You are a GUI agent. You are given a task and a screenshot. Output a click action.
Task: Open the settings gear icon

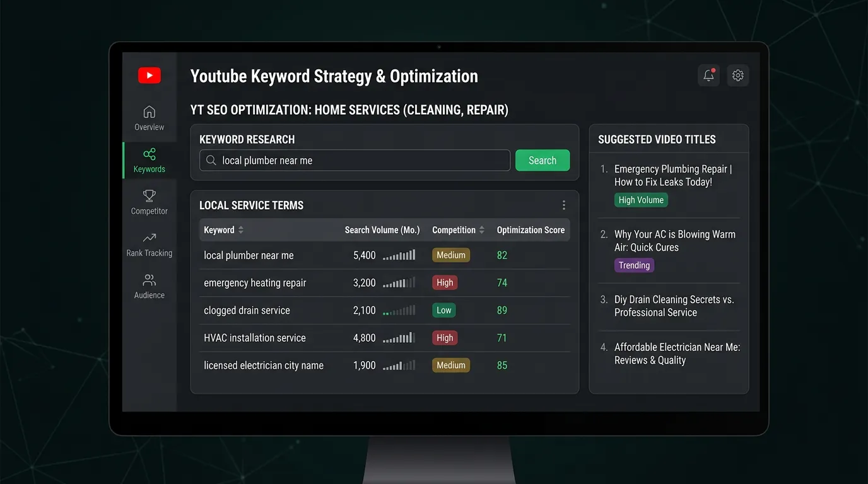click(738, 76)
